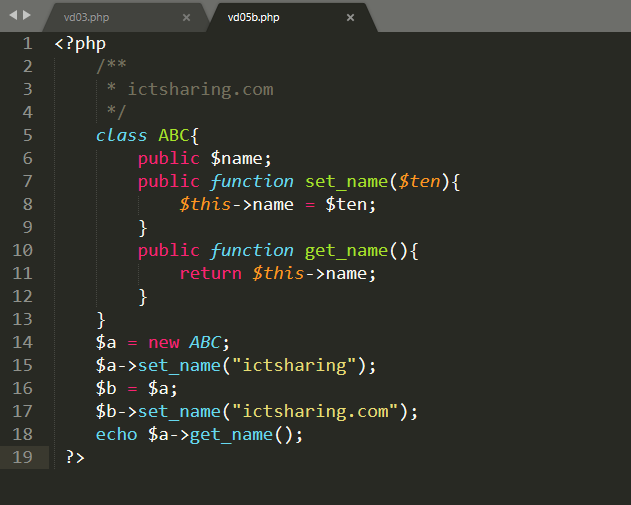
Task: Click the '<?php' opening tag
Action: tap(80, 44)
